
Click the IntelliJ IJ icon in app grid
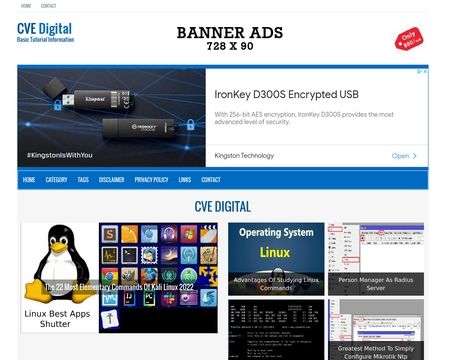129,298
